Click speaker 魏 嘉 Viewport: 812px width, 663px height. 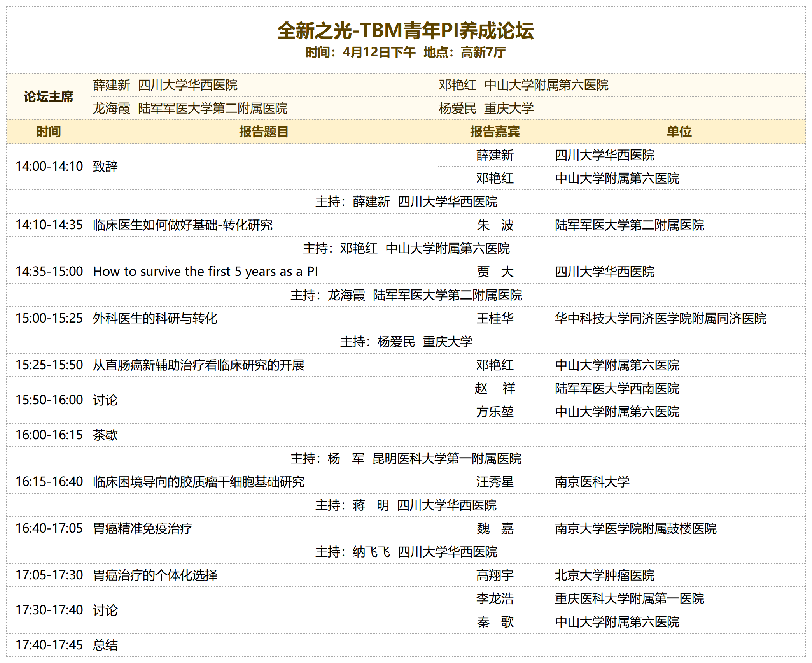click(x=495, y=528)
